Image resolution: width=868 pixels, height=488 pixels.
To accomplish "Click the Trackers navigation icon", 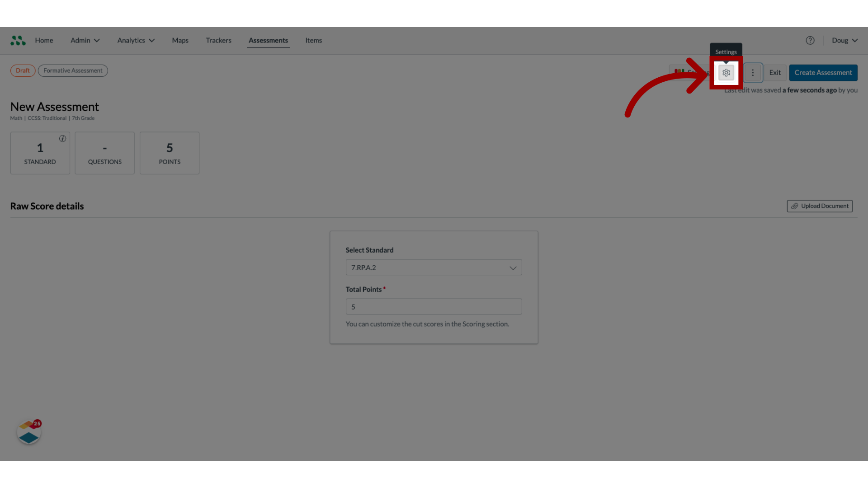I will coord(218,40).
